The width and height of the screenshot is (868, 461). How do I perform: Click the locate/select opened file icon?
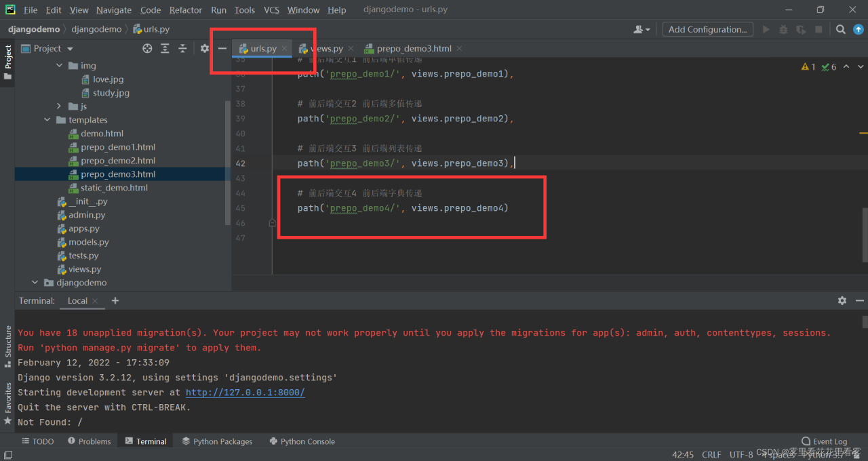coord(147,48)
